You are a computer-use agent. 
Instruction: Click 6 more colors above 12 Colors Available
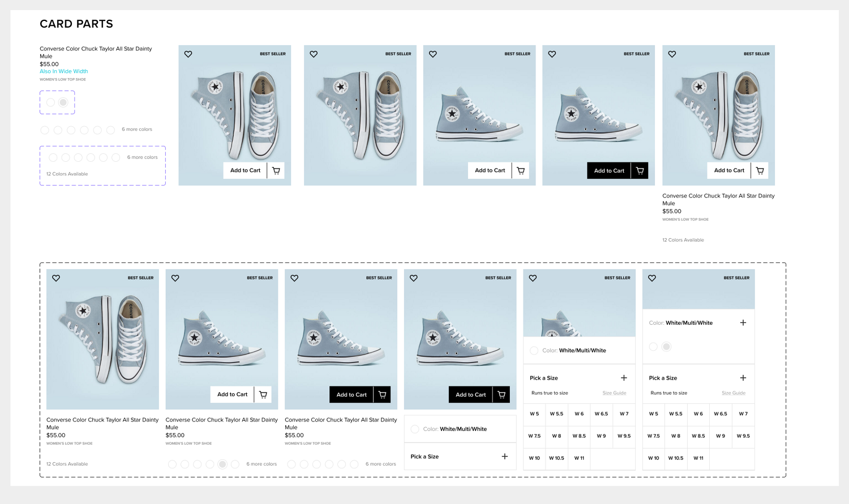point(142,157)
